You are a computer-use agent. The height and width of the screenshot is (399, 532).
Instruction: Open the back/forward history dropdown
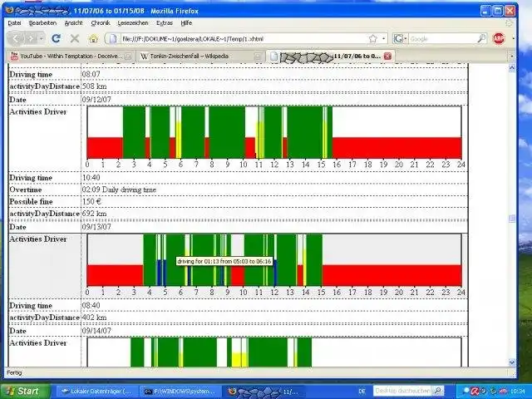(x=42, y=39)
